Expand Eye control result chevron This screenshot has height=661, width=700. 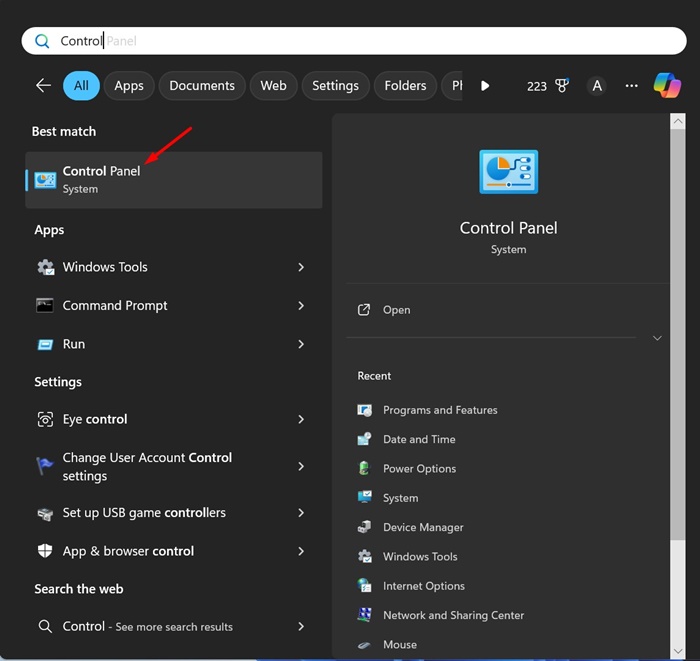click(301, 419)
